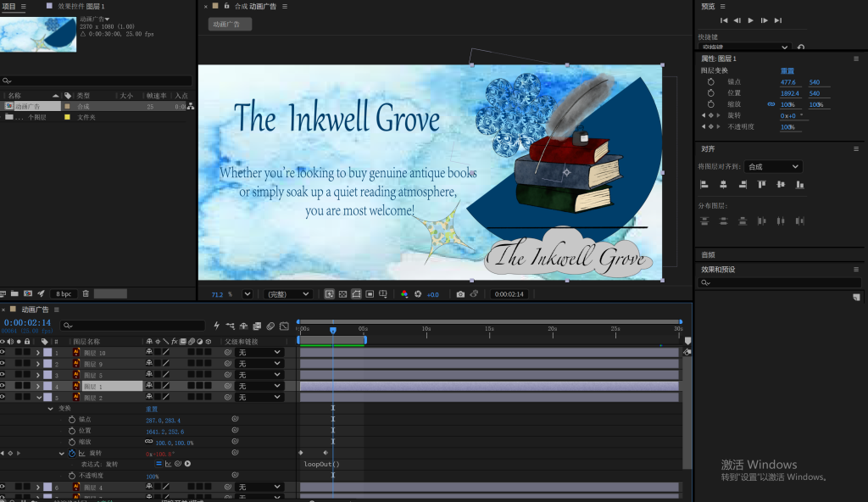
Task: Click the 8 bpc color depth button
Action: (64, 293)
